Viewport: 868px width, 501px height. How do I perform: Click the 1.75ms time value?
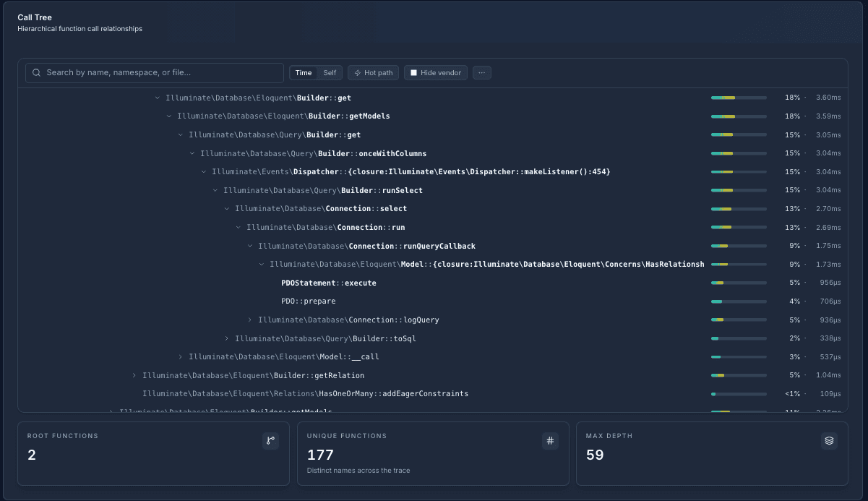[x=828, y=247]
